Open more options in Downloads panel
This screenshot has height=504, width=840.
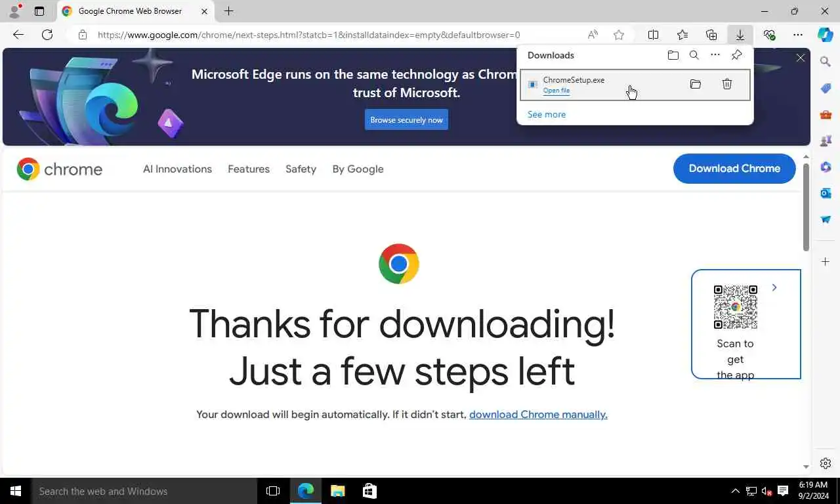[715, 55]
